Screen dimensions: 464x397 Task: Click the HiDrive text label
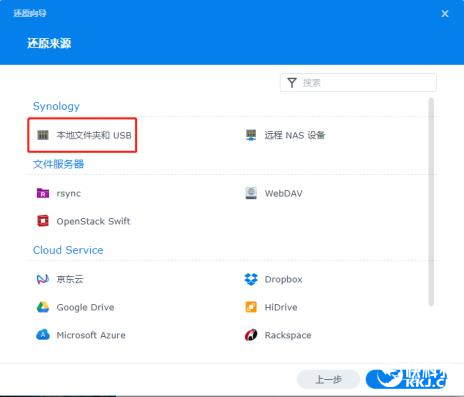281,307
